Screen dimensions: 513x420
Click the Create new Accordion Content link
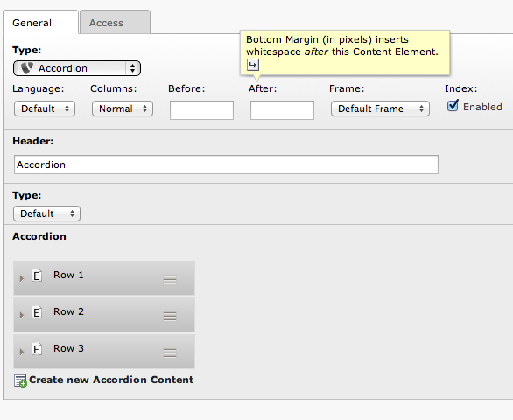pos(111,380)
